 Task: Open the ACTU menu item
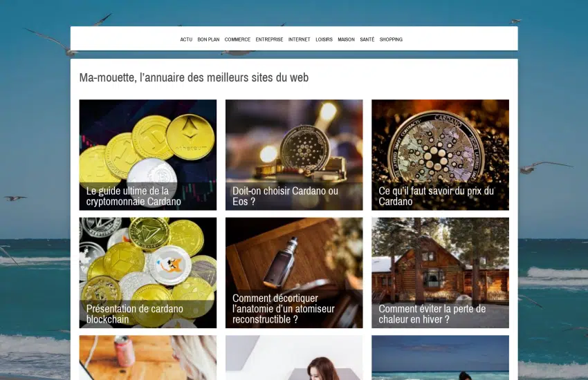click(x=186, y=39)
